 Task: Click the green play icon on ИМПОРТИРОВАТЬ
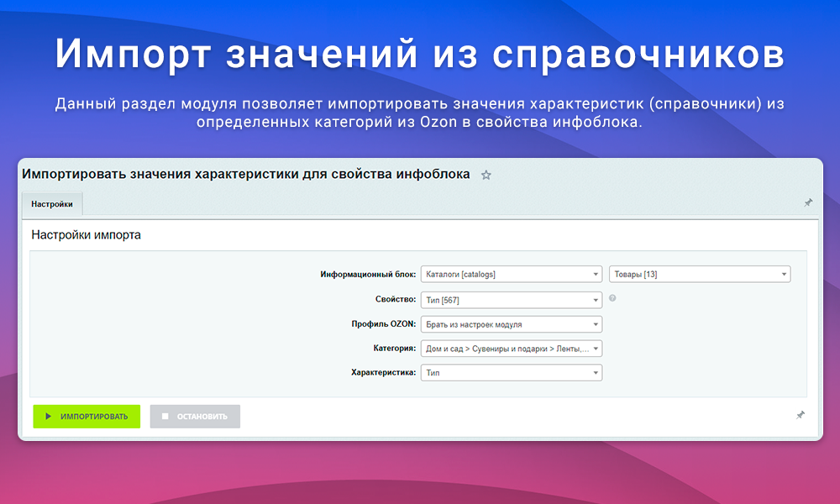point(48,416)
